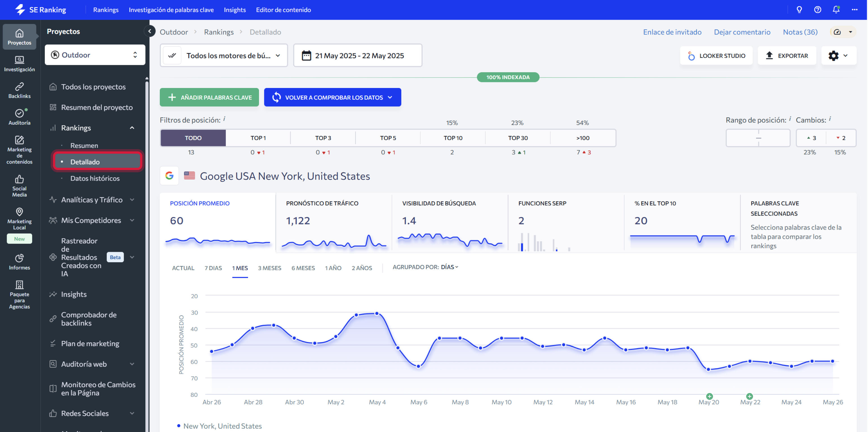Toggle the positive changes filter showing 3
Screen dimensions: 868x432
[811, 138]
